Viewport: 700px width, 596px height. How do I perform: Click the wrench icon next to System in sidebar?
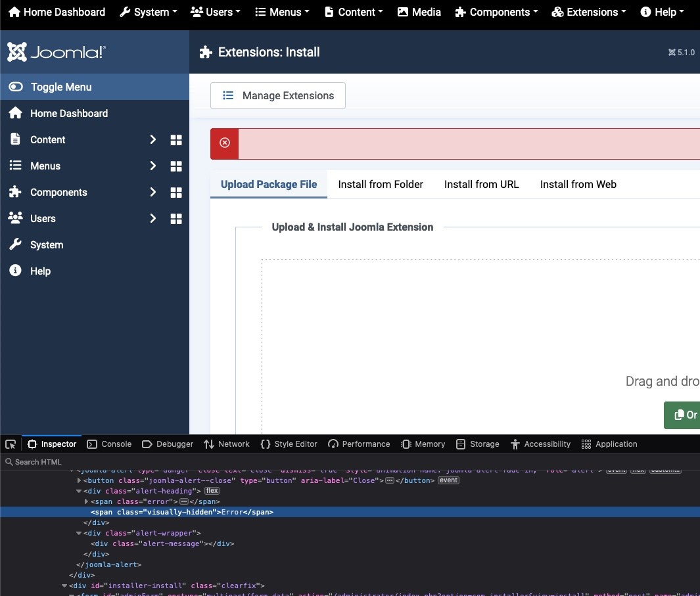(15, 244)
